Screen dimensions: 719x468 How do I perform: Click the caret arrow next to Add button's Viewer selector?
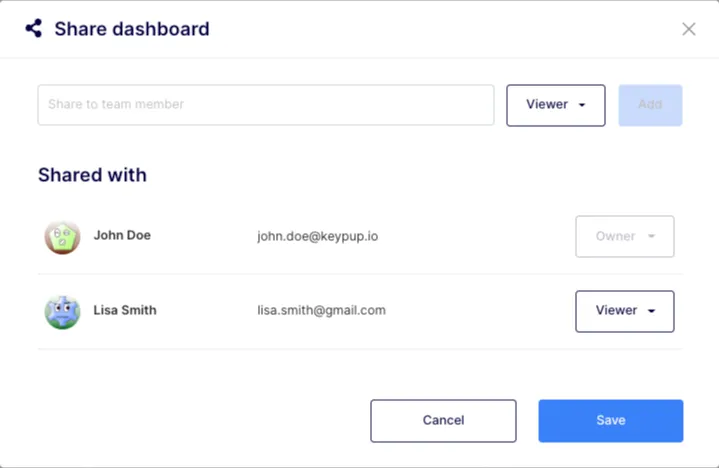582,105
